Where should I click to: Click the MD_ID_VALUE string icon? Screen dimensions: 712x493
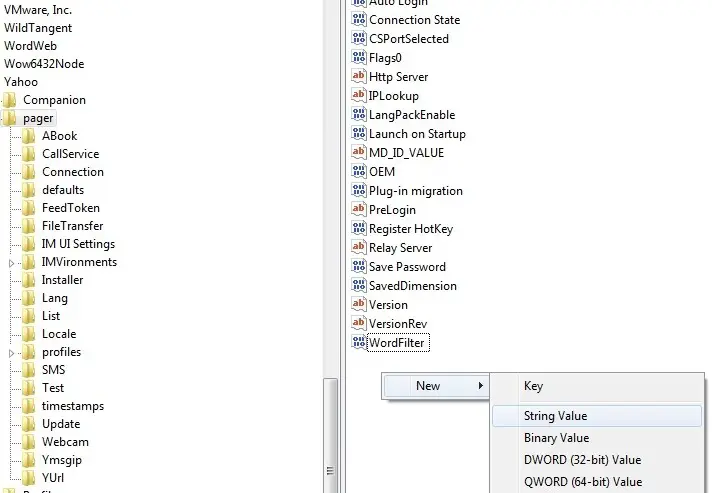click(359, 153)
